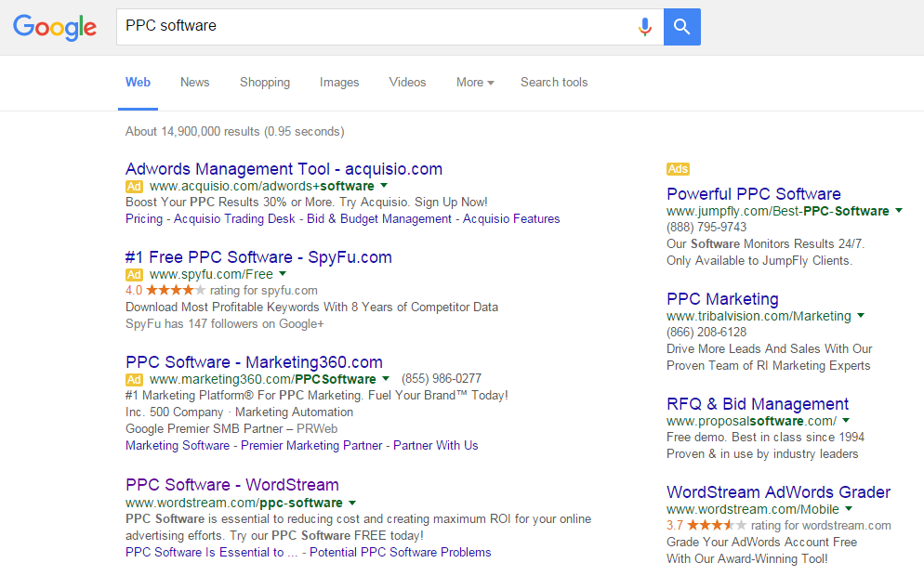Open dropdown arrow next to www.spyfu.com/Free
This screenshot has width=924, height=576.
click(x=283, y=274)
